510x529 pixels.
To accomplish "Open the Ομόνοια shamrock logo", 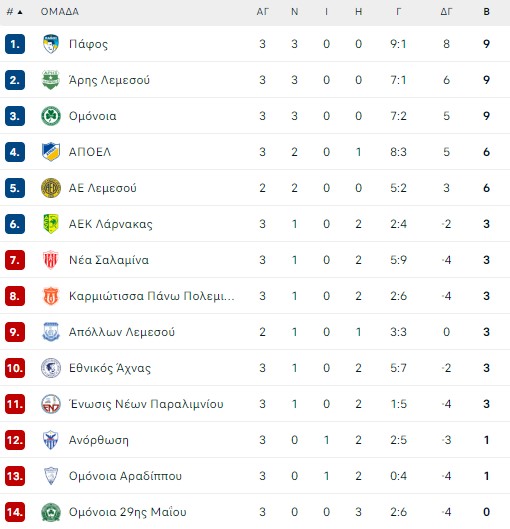I will coord(51,116).
